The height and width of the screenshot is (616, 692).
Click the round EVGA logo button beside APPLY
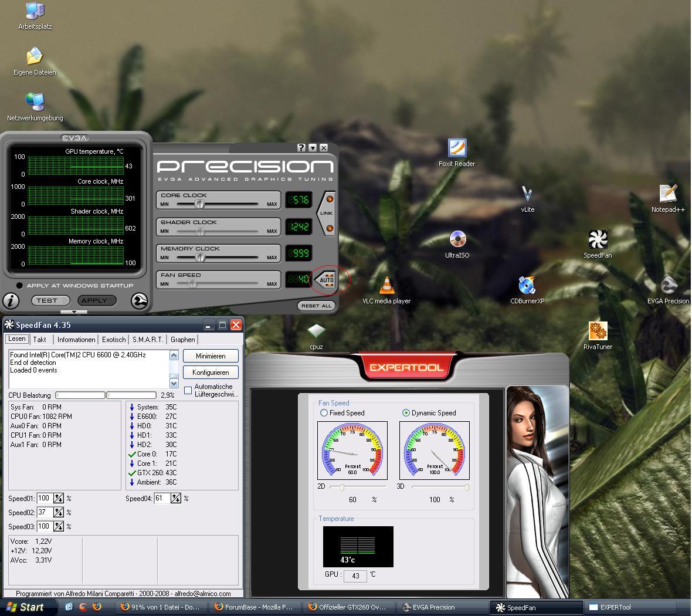pos(140,301)
